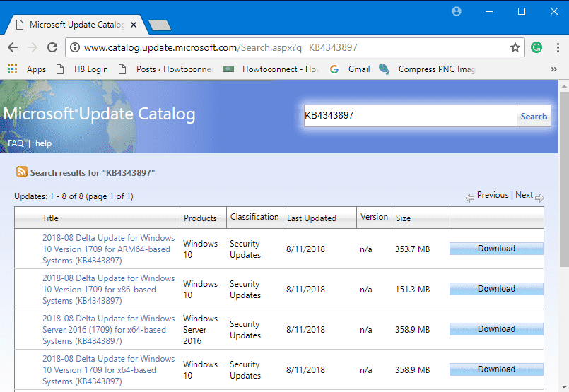Focus the URL address bar
The image size is (569, 392).
pos(294,47)
